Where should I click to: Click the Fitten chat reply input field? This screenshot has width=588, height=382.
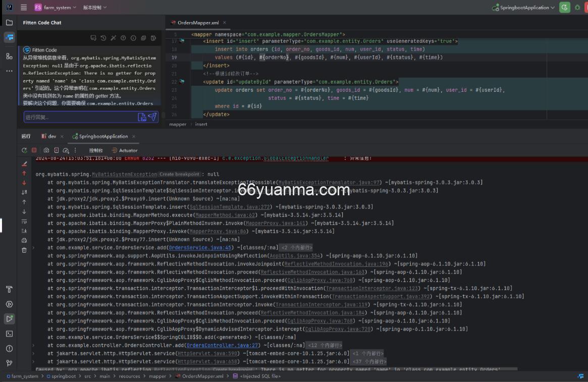tap(78, 117)
